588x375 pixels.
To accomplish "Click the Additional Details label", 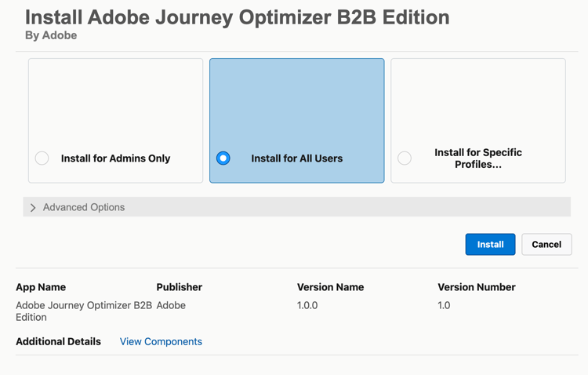I will click(x=58, y=342).
